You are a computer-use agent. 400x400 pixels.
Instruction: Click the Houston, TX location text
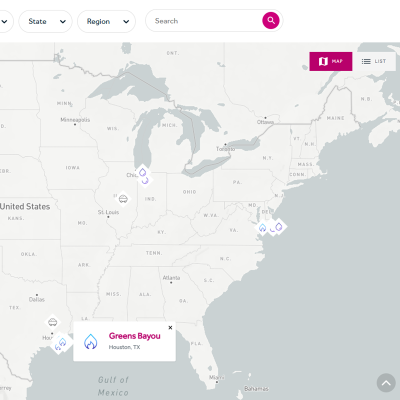pyautogui.click(x=124, y=347)
